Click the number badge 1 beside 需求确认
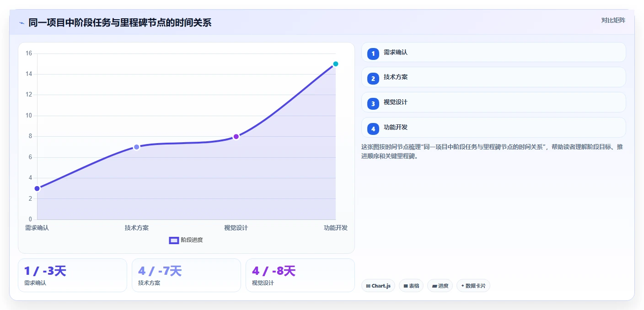Screen dimensions: 644x310 (x=373, y=54)
